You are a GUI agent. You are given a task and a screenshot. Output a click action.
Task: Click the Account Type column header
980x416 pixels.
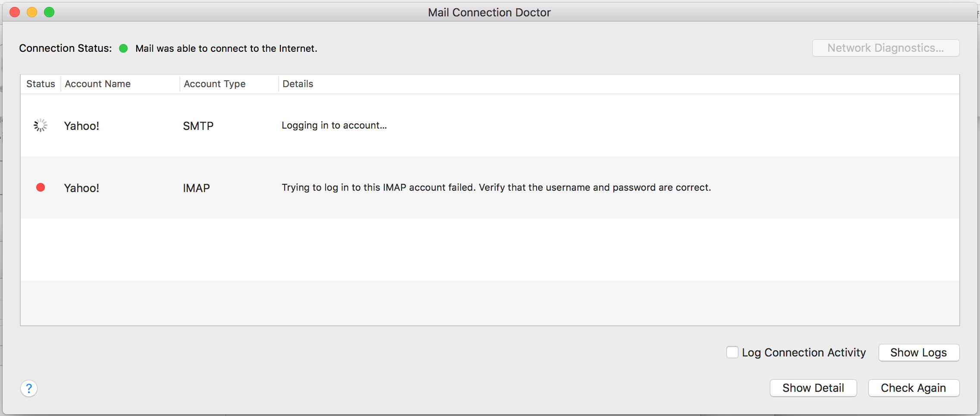coord(214,84)
